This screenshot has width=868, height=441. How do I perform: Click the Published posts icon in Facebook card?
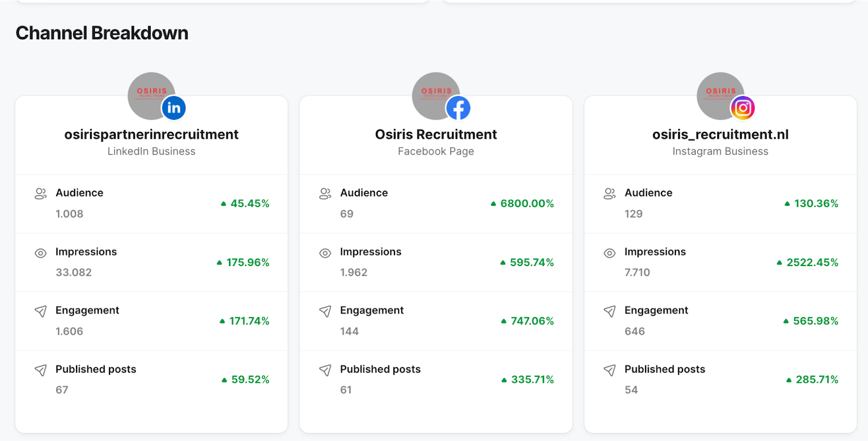pyautogui.click(x=325, y=370)
